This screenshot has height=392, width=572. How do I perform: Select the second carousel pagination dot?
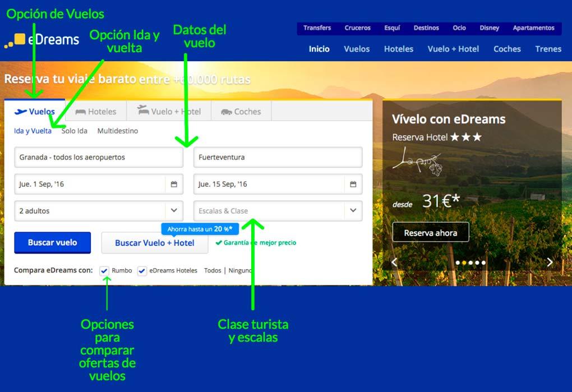464,261
